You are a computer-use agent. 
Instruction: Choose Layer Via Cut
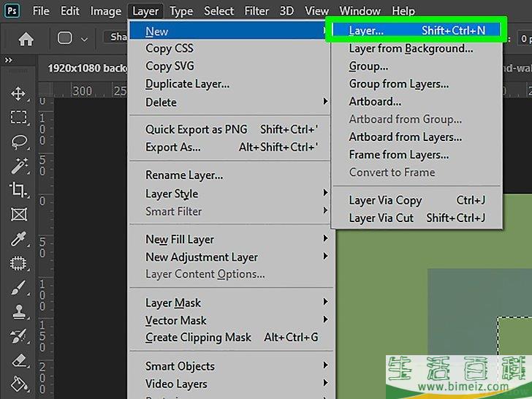(x=417, y=218)
